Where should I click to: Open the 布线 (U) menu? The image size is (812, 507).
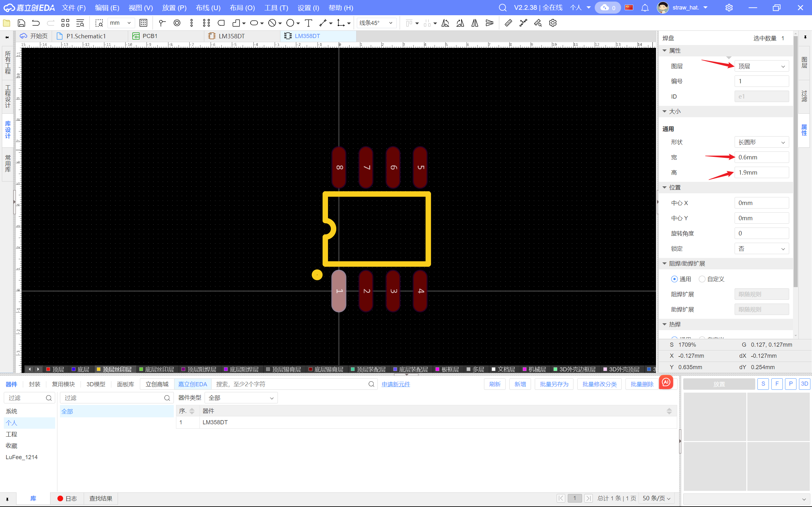[208, 8]
